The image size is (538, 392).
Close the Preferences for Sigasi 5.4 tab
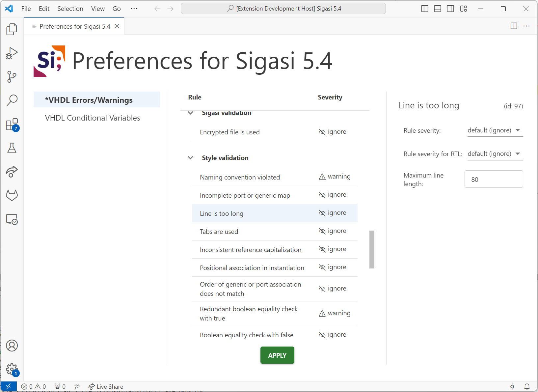click(x=117, y=26)
